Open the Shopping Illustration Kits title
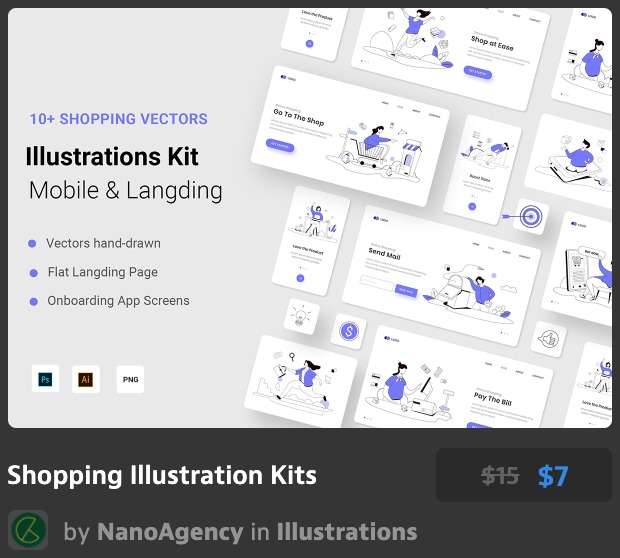This screenshot has height=558, width=620. point(162,475)
